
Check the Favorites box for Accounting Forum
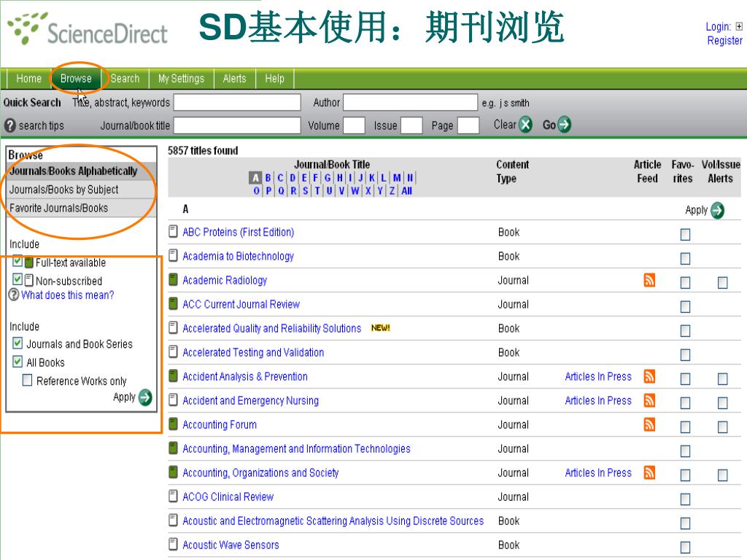click(x=685, y=427)
